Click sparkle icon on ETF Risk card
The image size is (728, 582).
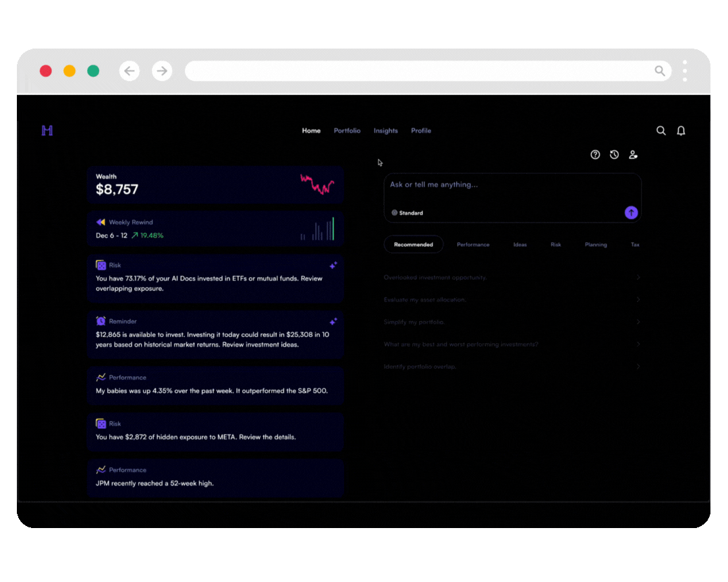(333, 265)
